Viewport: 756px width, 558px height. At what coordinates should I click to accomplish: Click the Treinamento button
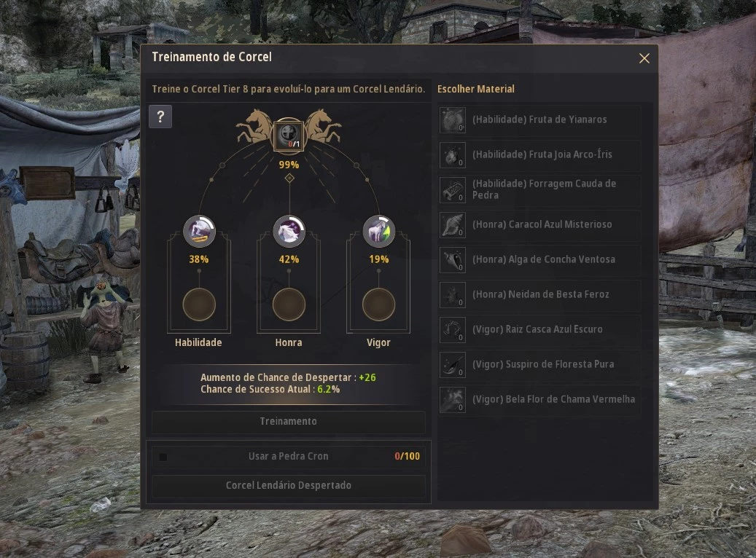click(x=288, y=422)
